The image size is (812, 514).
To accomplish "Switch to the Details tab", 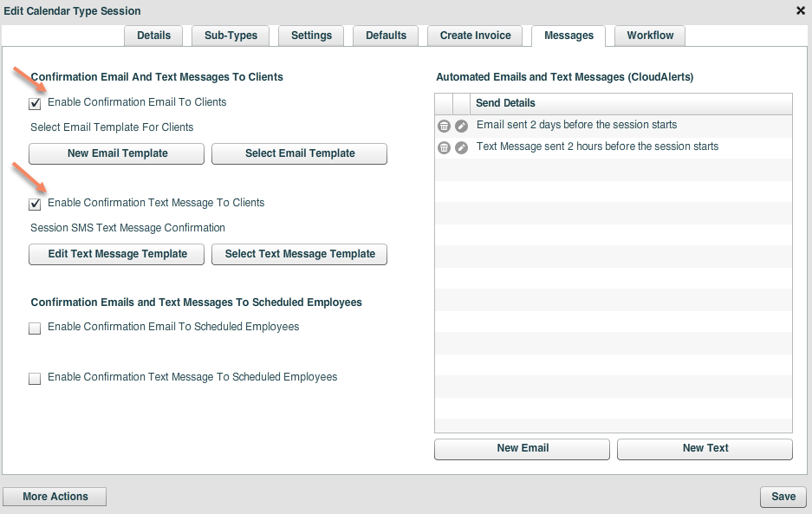I will click(x=153, y=36).
